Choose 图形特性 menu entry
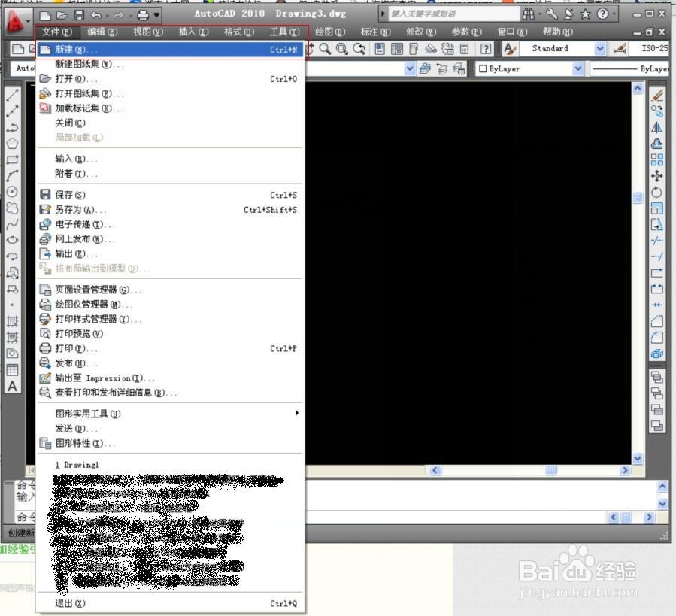 coord(170,443)
